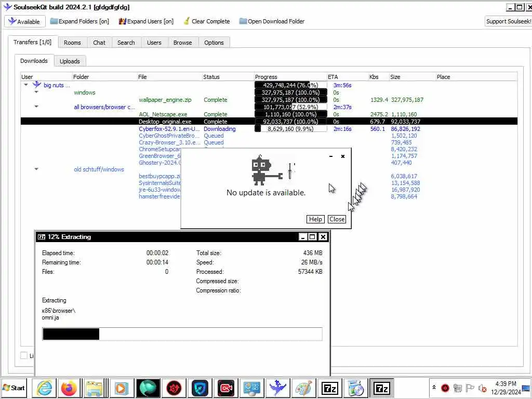Open installer disc box taskbar icon
The width and height of the screenshot is (532, 399).
pos(356,388)
